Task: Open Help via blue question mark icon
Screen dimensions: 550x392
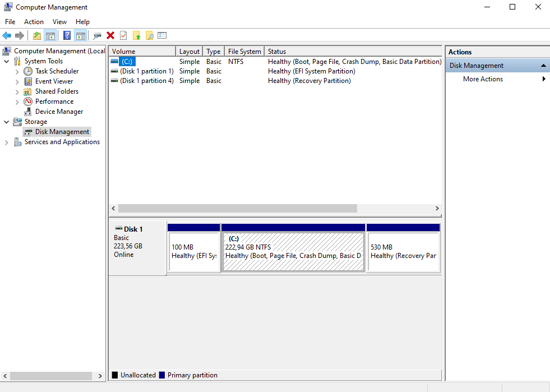Action: pyautogui.click(x=67, y=36)
